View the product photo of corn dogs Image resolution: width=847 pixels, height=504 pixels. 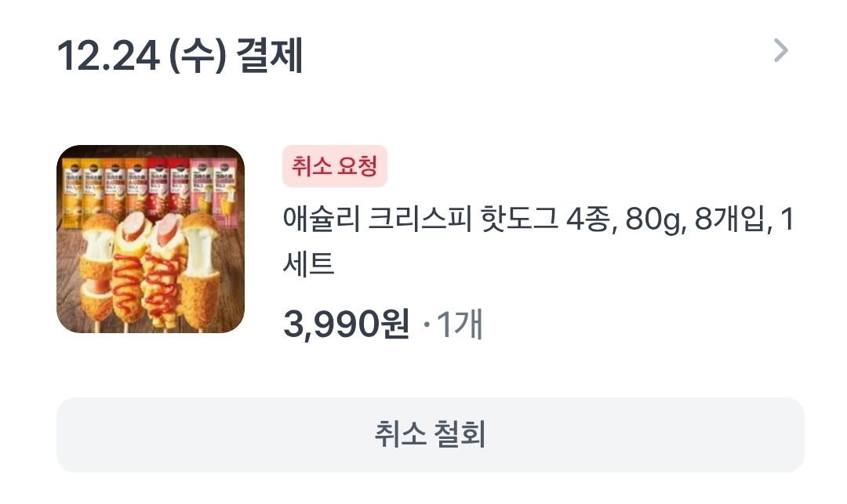tap(151, 239)
